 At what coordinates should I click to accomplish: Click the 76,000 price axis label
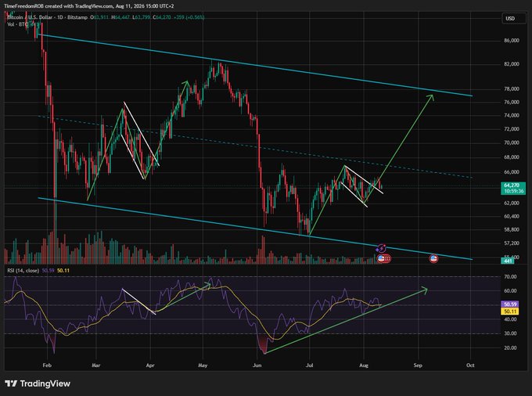tap(512, 103)
